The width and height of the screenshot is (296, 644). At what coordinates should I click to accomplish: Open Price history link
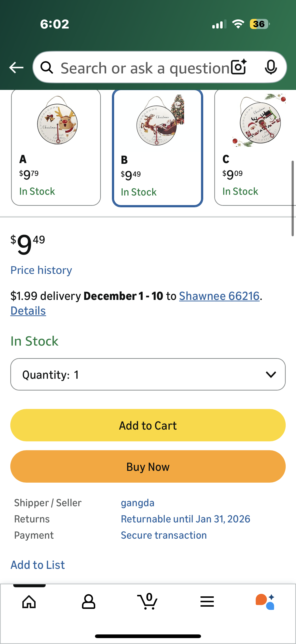41,270
